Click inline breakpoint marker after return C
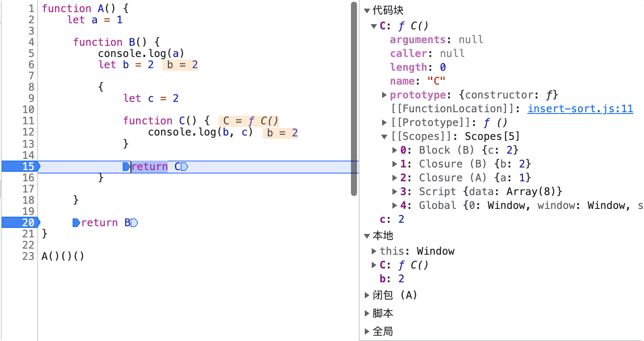Screen dimensions: 644x341 185,167
